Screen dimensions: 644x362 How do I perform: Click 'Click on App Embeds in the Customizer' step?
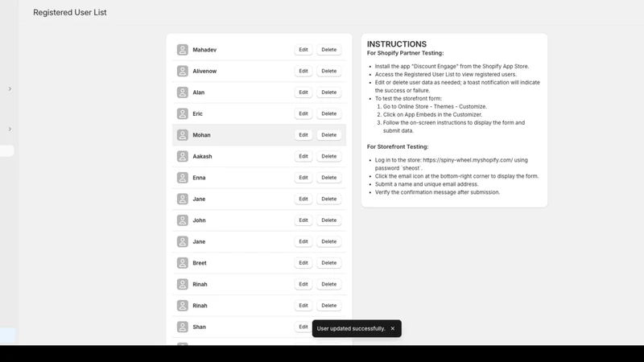coord(433,114)
